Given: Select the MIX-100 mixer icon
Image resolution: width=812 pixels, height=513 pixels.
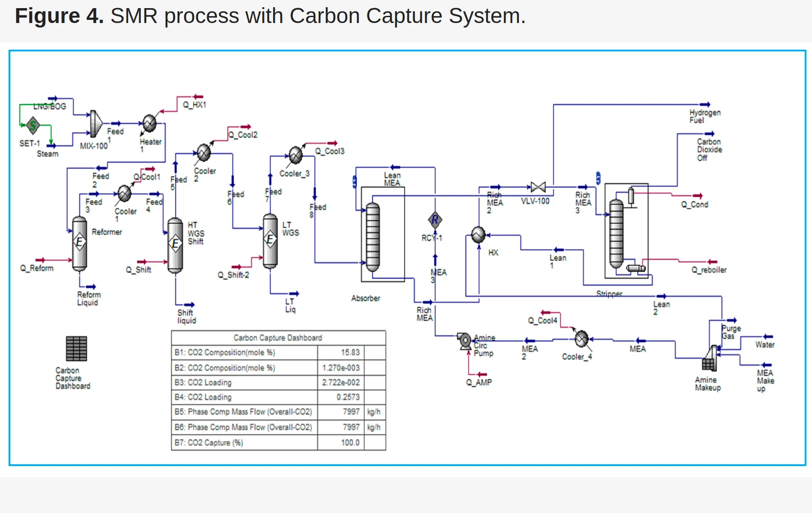Looking at the screenshot, I should pos(95,124).
